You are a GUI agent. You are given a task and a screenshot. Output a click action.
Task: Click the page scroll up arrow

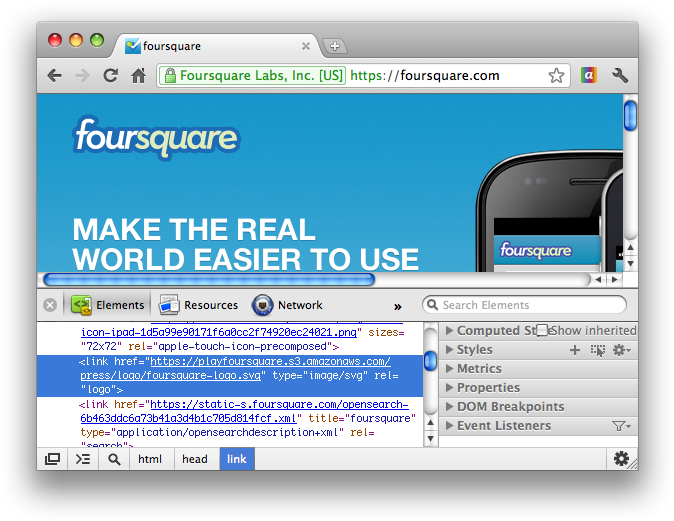630,247
